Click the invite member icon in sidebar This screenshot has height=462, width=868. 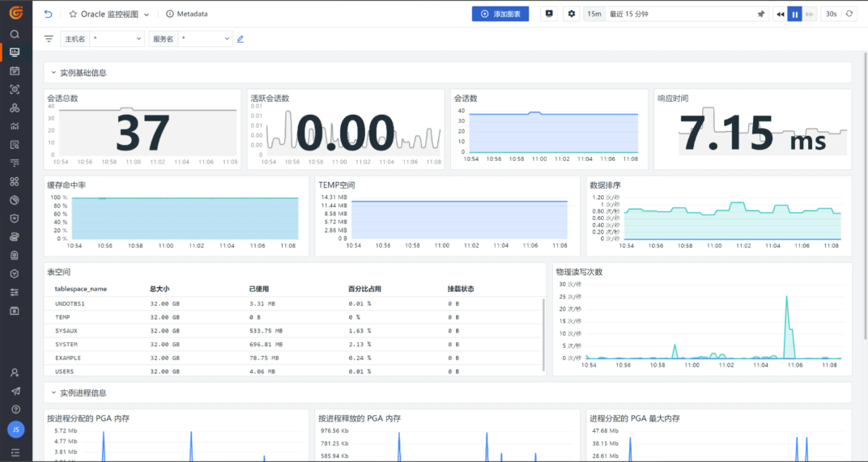pos(15,373)
